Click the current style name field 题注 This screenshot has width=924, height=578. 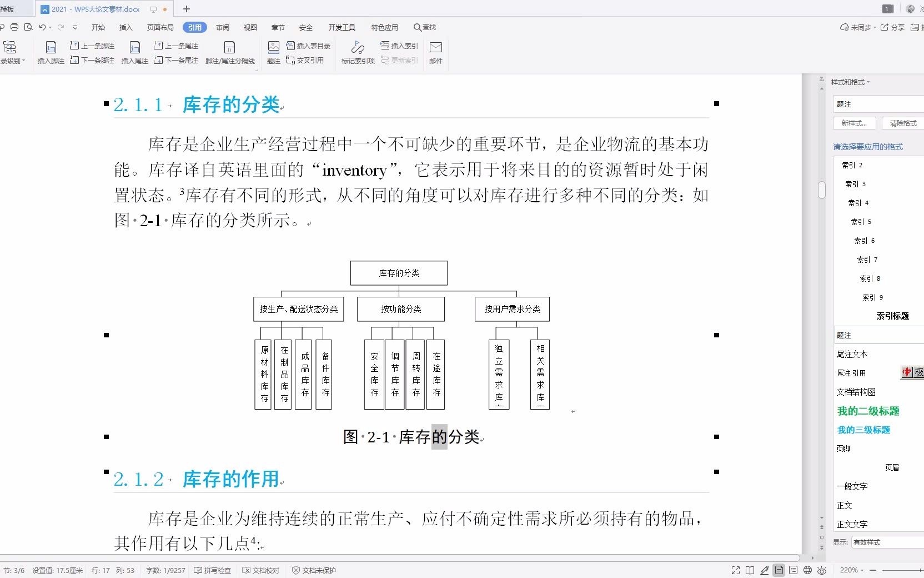878,104
